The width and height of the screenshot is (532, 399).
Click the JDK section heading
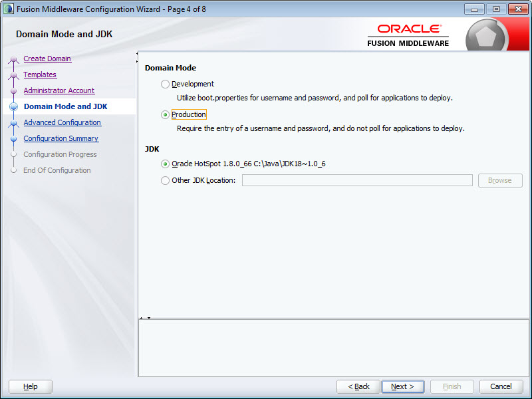click(x=152, y=149)
